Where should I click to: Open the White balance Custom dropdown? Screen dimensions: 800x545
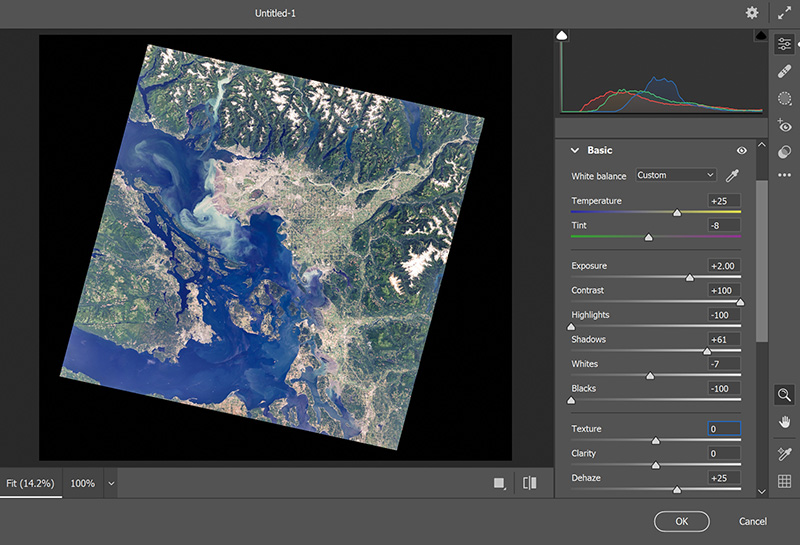tap(676, 176)
